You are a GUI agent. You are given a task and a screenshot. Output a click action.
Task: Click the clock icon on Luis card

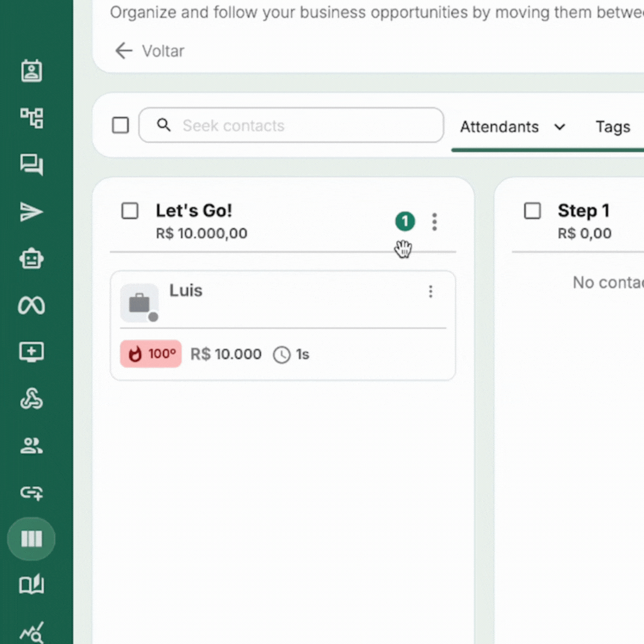coord(281,355)
